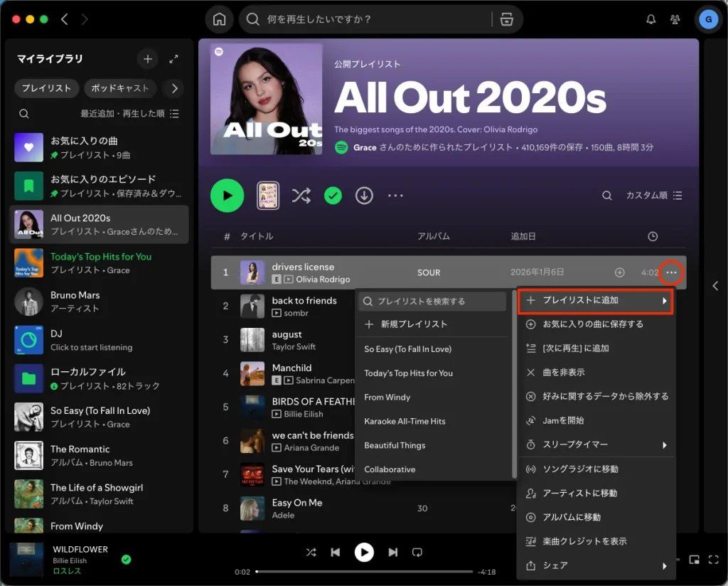Play the current track in bottom bar
This screenshot has width=728, height=586.
364,553
